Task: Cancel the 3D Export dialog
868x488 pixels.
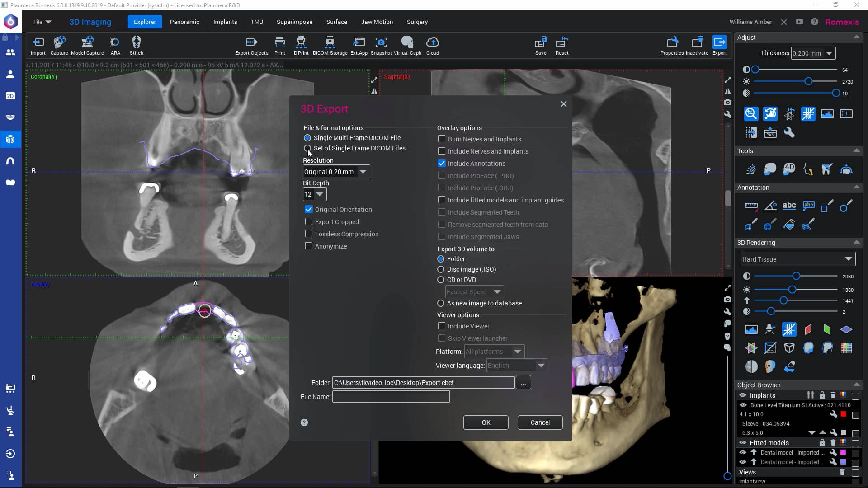Action: [540, 422]
